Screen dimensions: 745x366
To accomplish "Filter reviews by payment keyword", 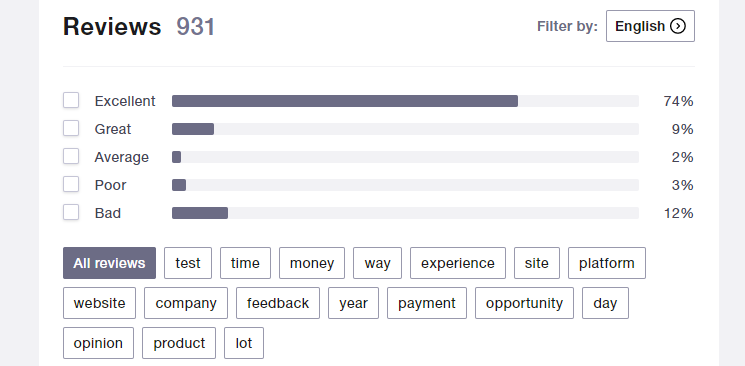I will point(427,303).
